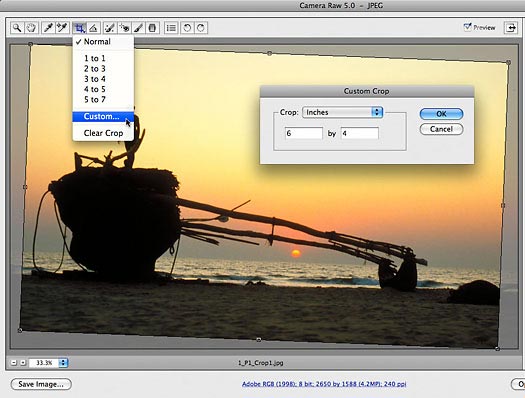Click the Camera Raw 5.0 - JPEG title
The image size is (525, 398).
point(341,5)
